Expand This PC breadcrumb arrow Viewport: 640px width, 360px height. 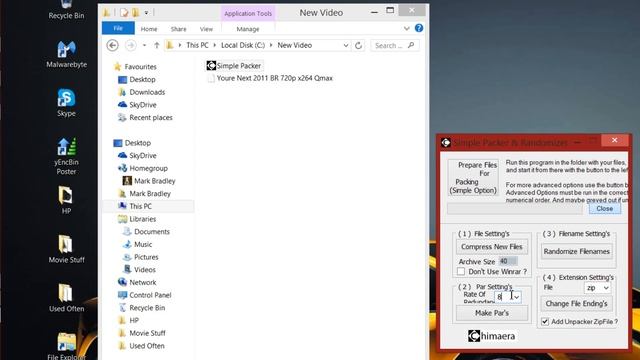(215, 45)
